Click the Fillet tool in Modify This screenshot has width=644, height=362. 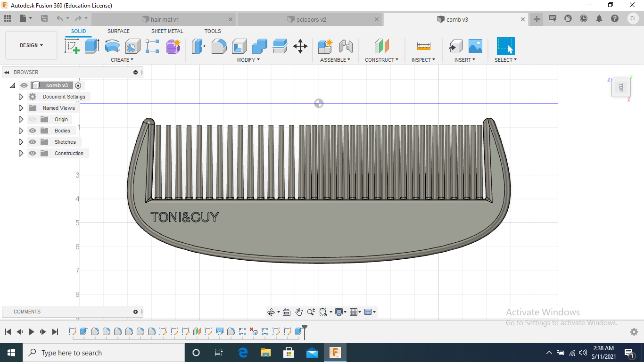coord(219,46)
